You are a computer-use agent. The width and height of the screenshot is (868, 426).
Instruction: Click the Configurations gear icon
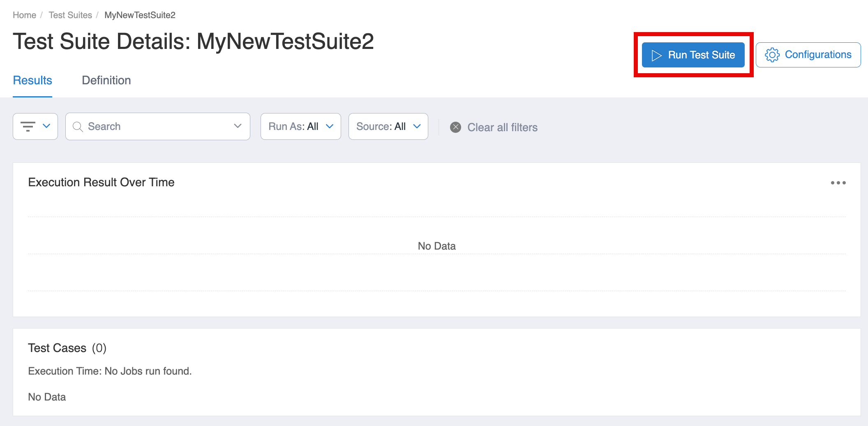click(772, 55)
